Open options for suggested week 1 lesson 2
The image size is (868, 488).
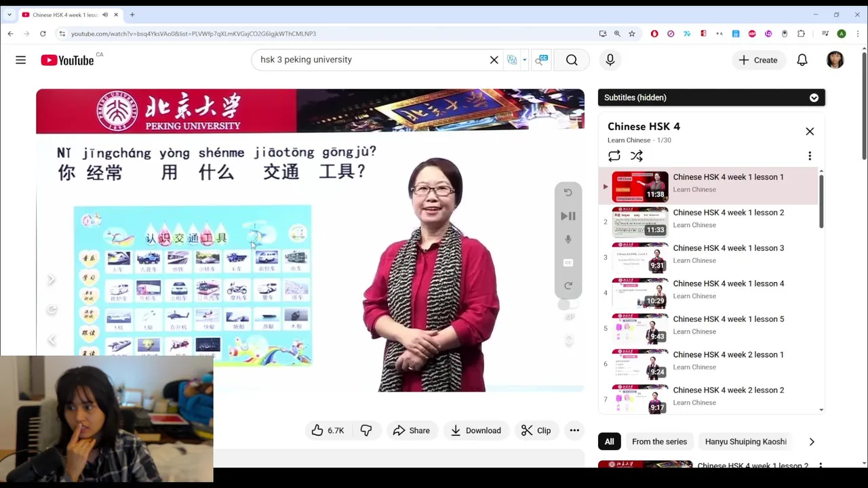[821, 466]
